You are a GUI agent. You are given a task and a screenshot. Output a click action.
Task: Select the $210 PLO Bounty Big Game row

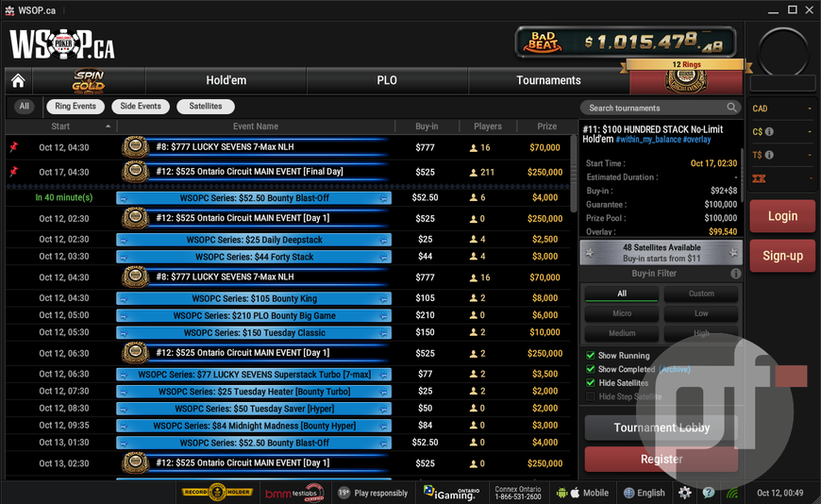288,315
